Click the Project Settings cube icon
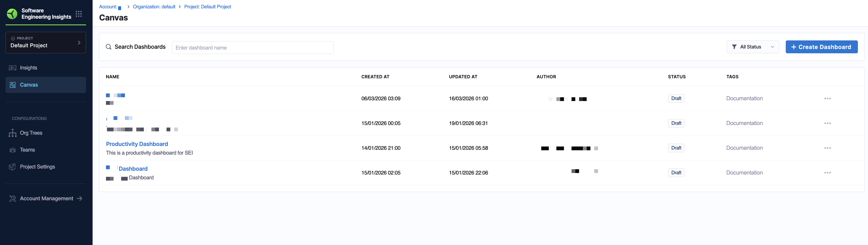The width and height of the screenshot is (868, 245). 12,167
